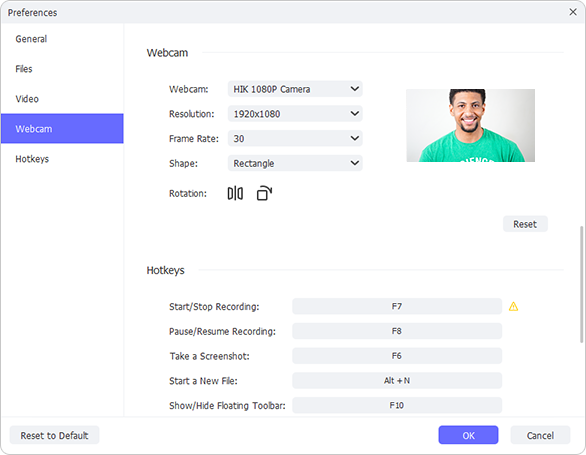Click the vertical scrollbar of the settings pane
This screenshot has height=455, width=586.
pos(581,284)
